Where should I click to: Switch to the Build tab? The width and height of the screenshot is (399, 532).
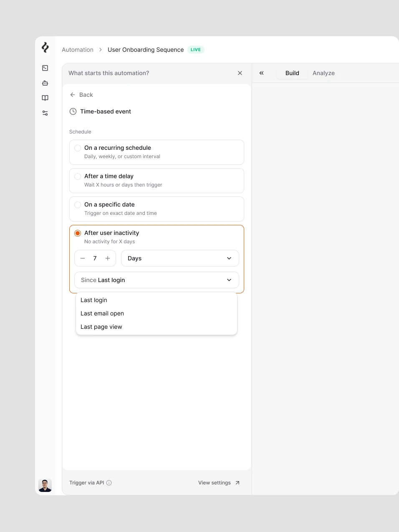(x=292, y=73)
